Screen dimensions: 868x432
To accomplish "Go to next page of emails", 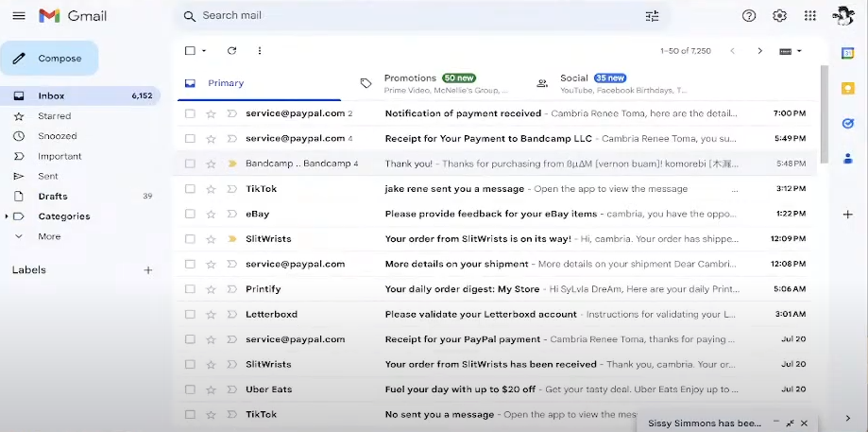I will pos(760,51).
